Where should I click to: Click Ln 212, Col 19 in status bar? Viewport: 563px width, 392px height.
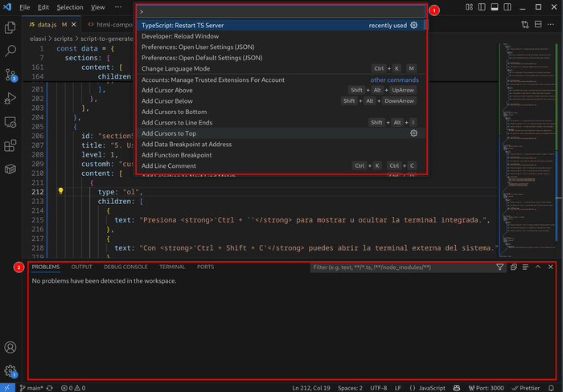click(x=311, y=388)
